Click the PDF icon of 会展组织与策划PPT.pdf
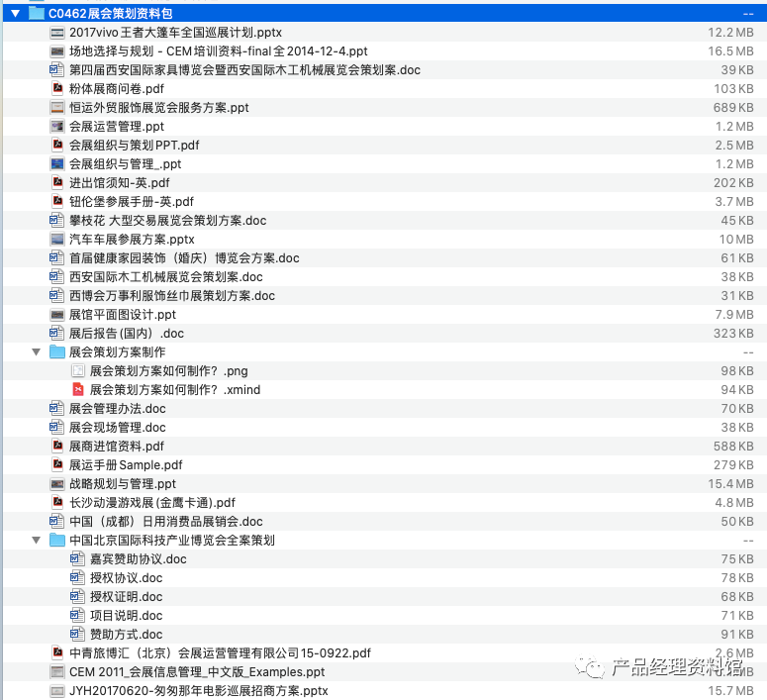The height and width of the screenshot is (700, 767). [x=57, y=145]
